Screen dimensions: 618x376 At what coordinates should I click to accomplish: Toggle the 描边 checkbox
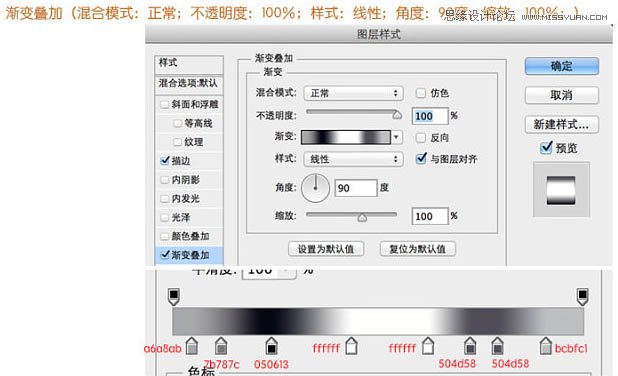(x=165, y=160)
